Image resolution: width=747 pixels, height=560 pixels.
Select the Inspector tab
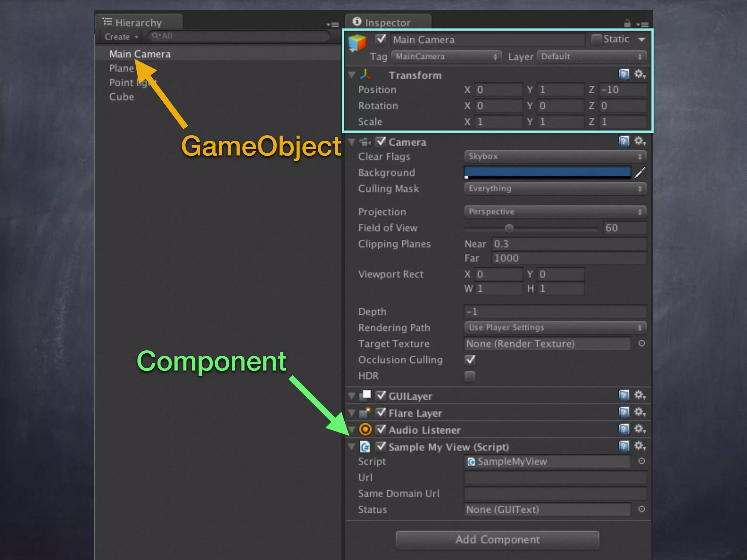(387, 23)
